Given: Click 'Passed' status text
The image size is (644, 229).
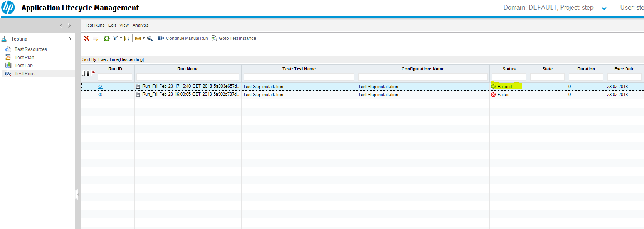Looking at the screenshot, I should pyautogui.click(x=504, y=87).
